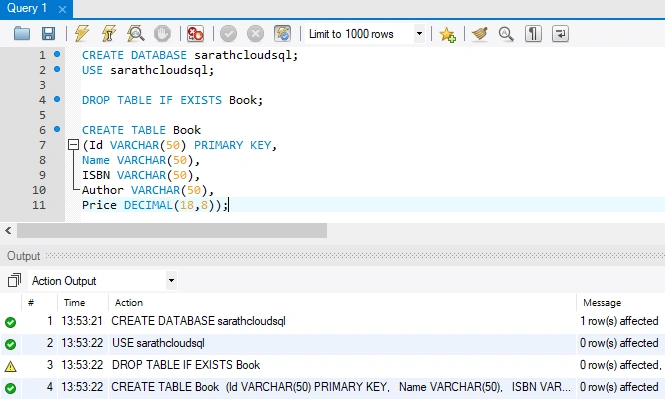Select USE sarathcloudsql output row
This screenshot has height=402, width=665.
[x=332, y=343]
